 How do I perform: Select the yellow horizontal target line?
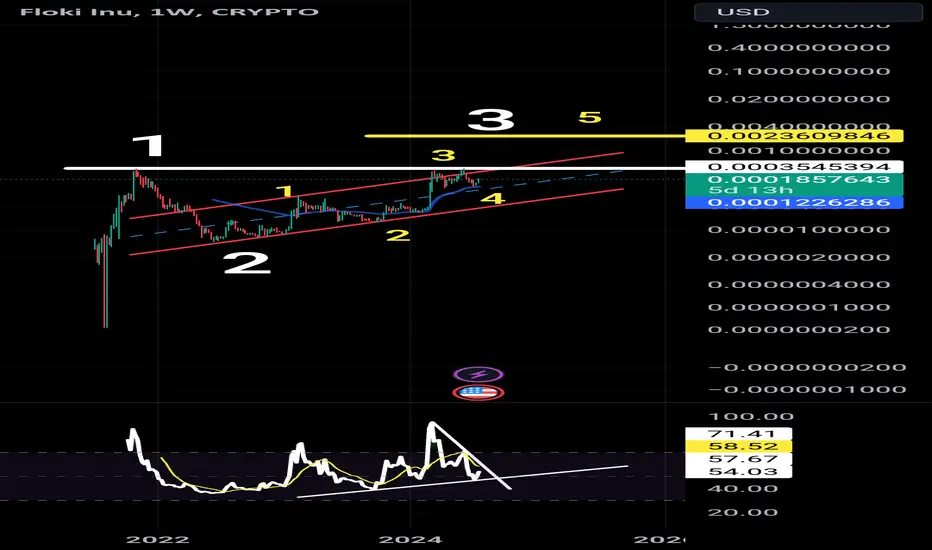coord(525,136)
